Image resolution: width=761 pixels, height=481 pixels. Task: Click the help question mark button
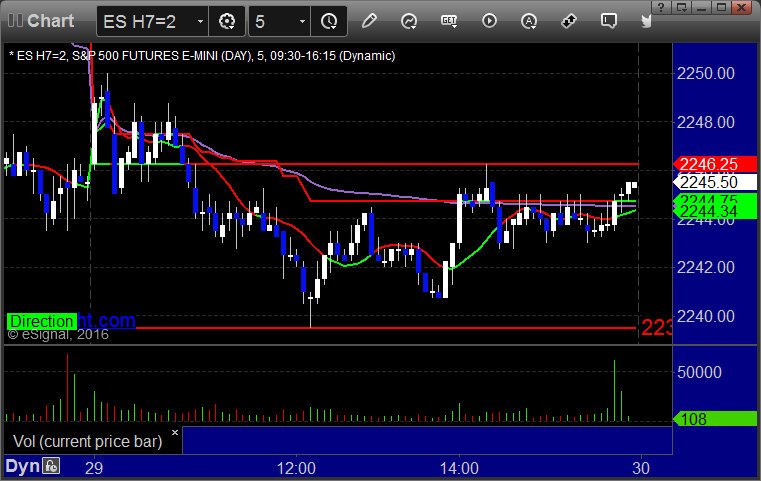pyautogui.click(x=661, y=7)
